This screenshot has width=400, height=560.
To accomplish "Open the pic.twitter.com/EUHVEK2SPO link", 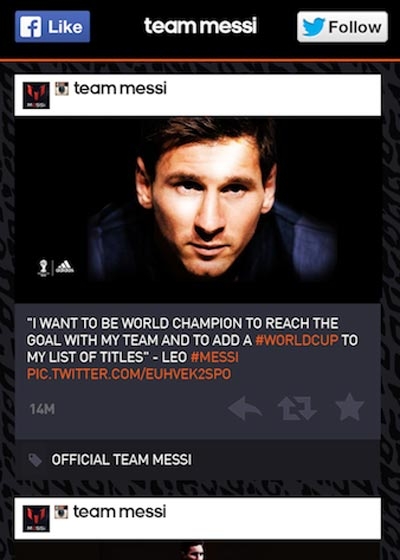I will click(129, 374).
